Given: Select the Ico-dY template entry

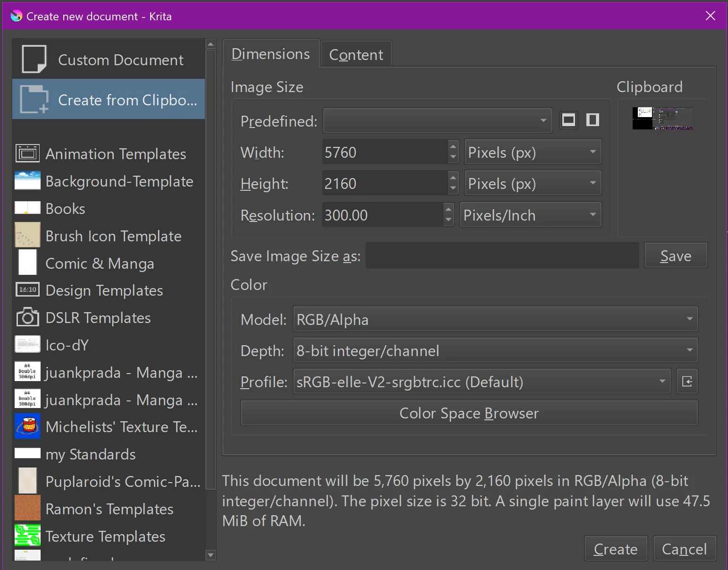Looking at the screenshot, I should tap(109, 345).
